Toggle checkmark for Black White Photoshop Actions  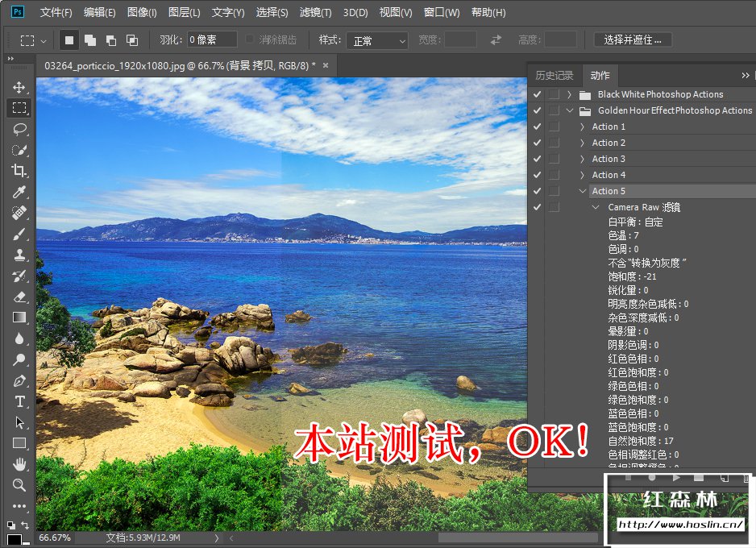pos(537,94)
